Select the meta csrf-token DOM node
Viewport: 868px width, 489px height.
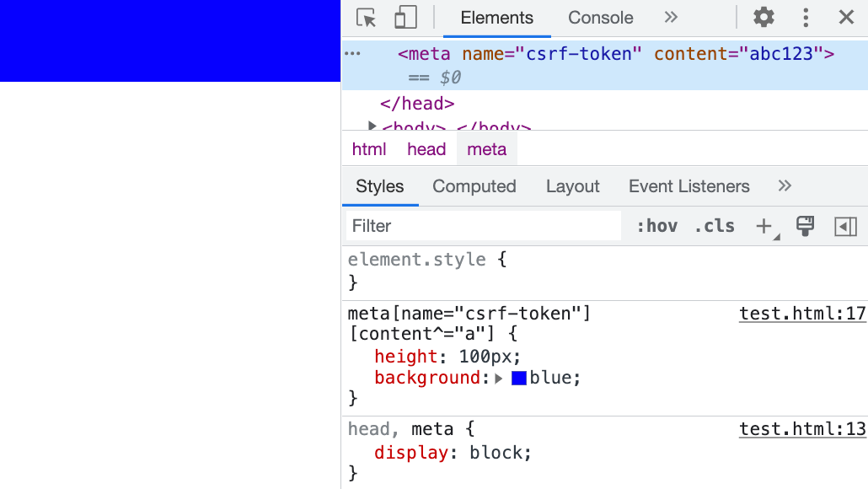pyautogui.click(x=605, y=66)
